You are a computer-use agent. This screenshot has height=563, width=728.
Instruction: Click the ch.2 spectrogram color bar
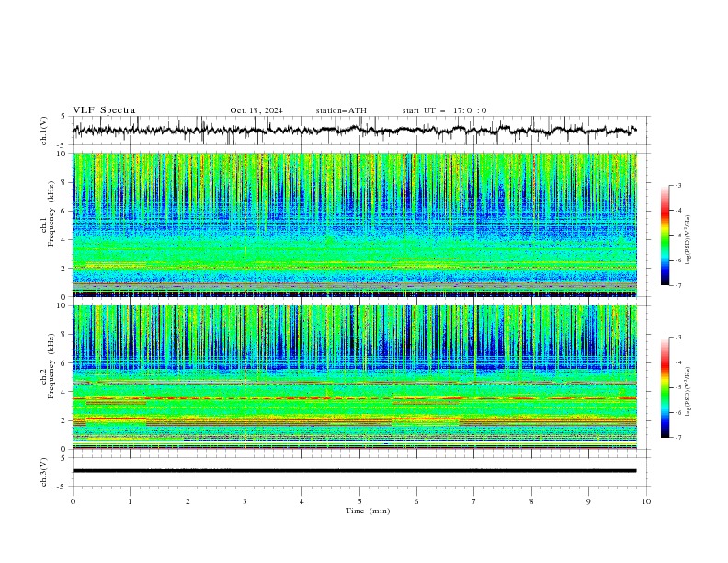[x=665, y=387]
